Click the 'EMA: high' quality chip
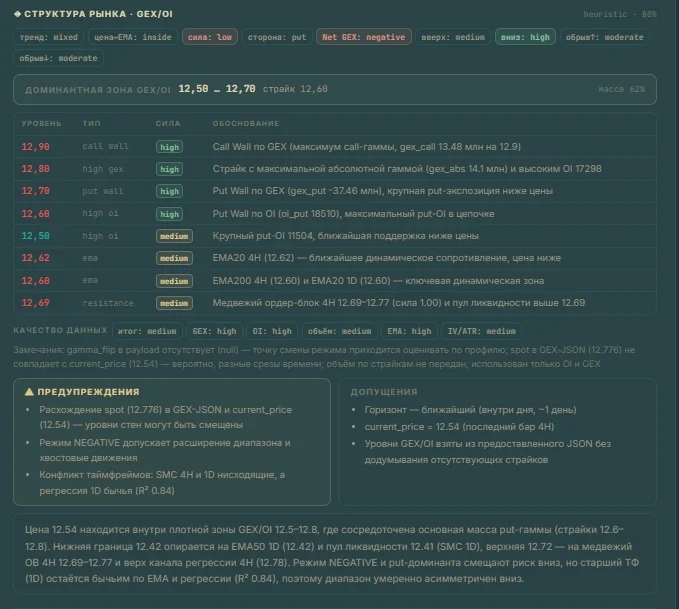The width and height of the screenshot is (679, 609). click(x=409, y=331)
